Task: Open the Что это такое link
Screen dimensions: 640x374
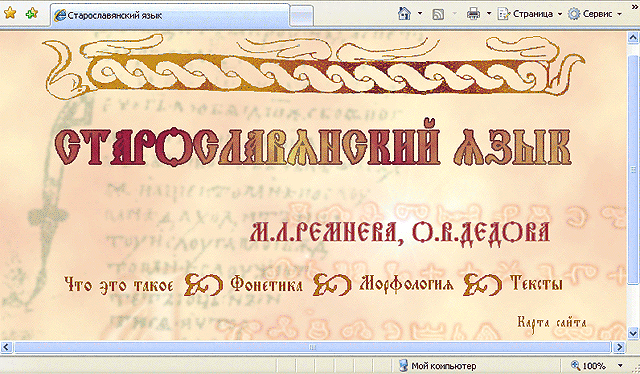Action: (119, 285)
